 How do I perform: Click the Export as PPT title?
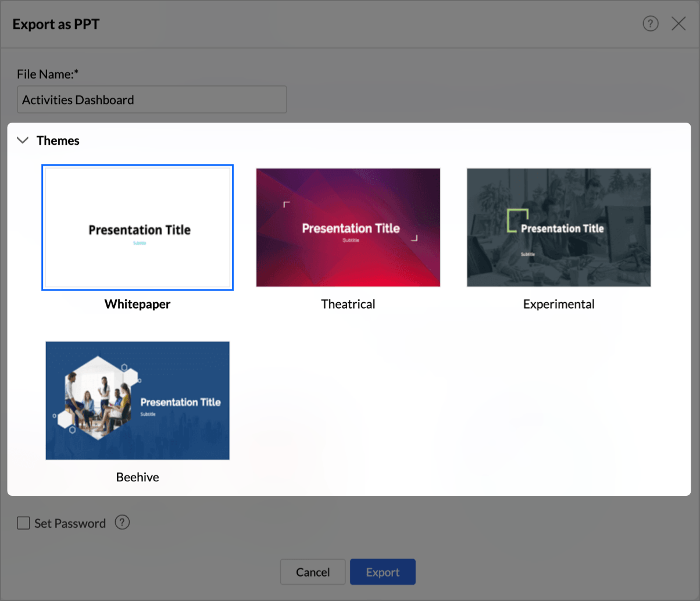pos(56,24)
